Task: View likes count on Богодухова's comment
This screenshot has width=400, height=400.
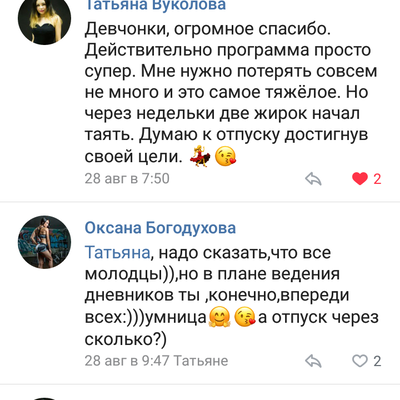Action: [x=377, y=361]
